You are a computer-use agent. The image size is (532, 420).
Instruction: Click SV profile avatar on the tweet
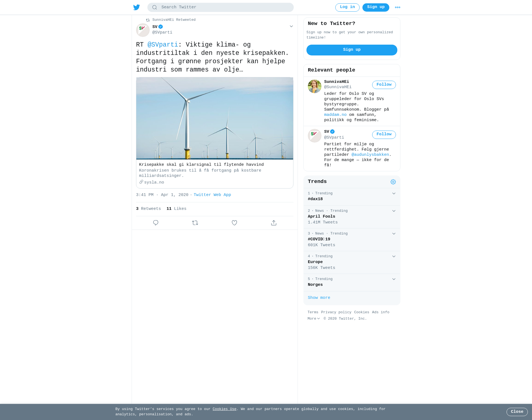click(143, 30)
